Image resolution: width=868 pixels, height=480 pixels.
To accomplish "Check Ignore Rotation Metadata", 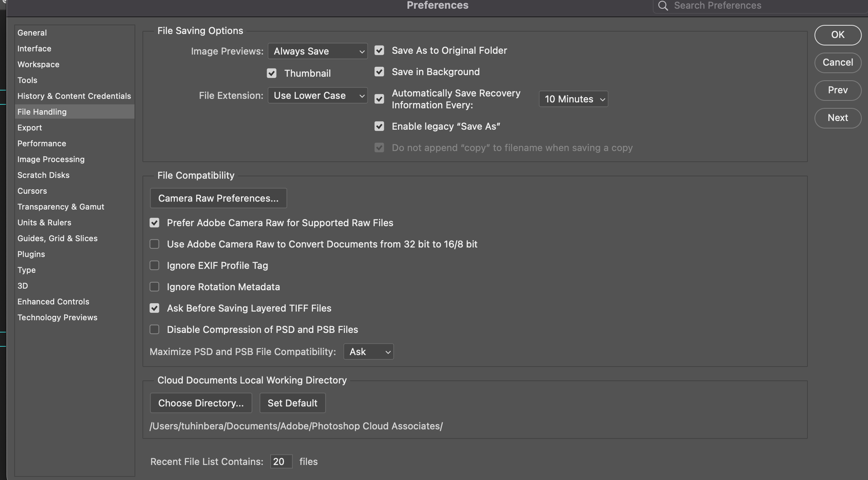I will [x=154, y=287].
